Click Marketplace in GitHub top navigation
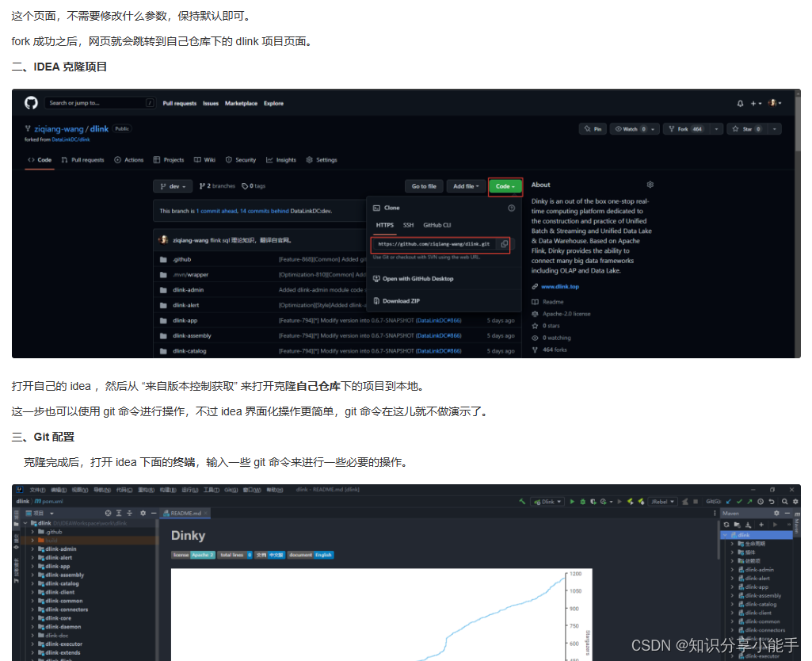The width and height of the screenshot is (812, 661). [241, 104]
